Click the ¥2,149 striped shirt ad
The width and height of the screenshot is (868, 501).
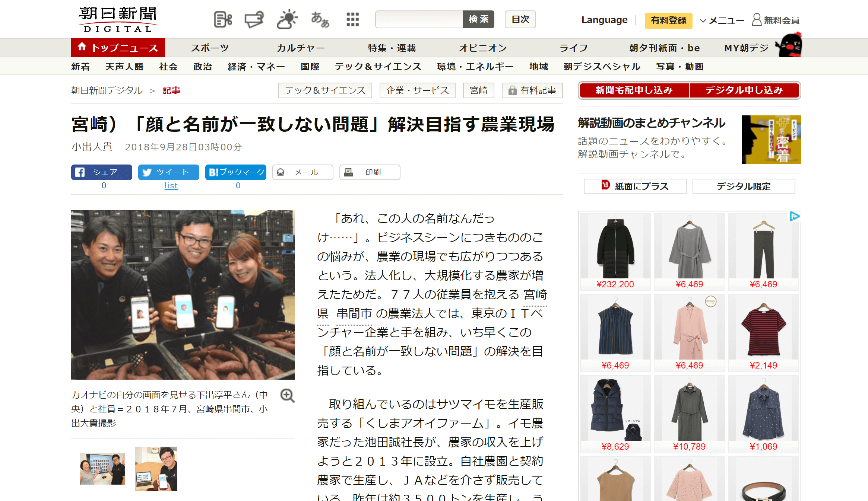click(x=763, y=333)
